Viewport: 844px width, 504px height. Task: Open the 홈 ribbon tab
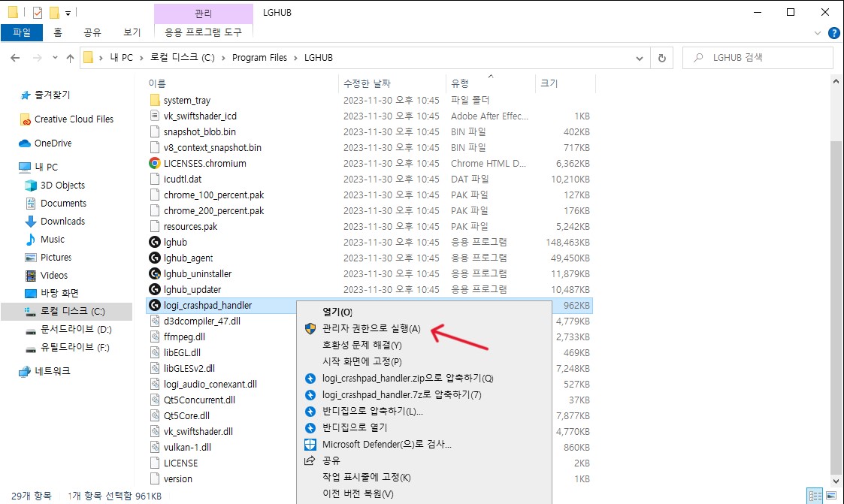[x=58, y=32]
